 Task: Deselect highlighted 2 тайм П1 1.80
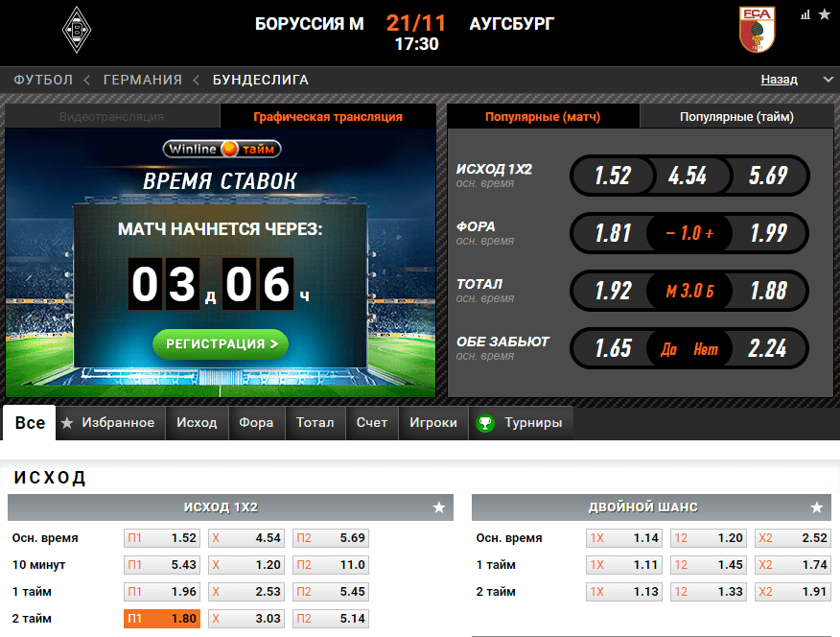tap(162, 618)
